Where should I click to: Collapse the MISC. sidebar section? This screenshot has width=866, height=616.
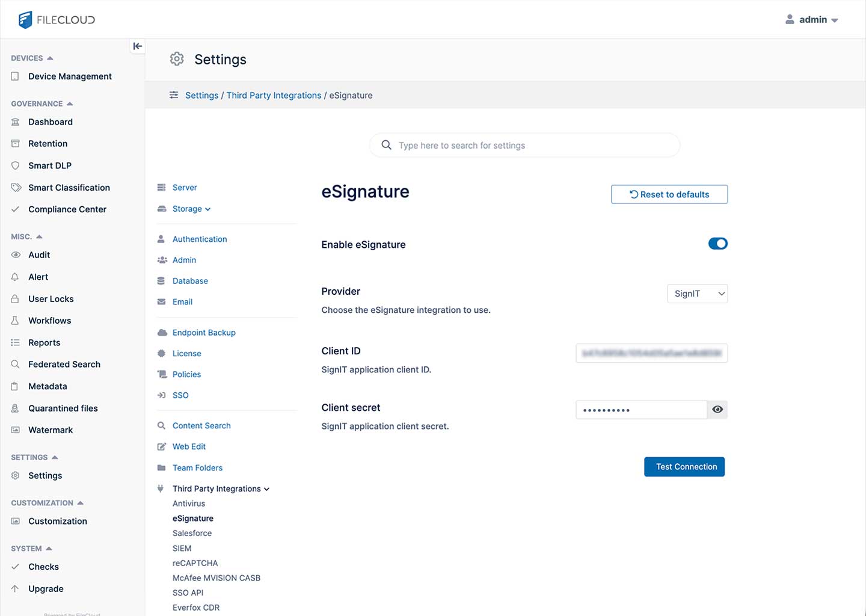(x=39, y=237)
